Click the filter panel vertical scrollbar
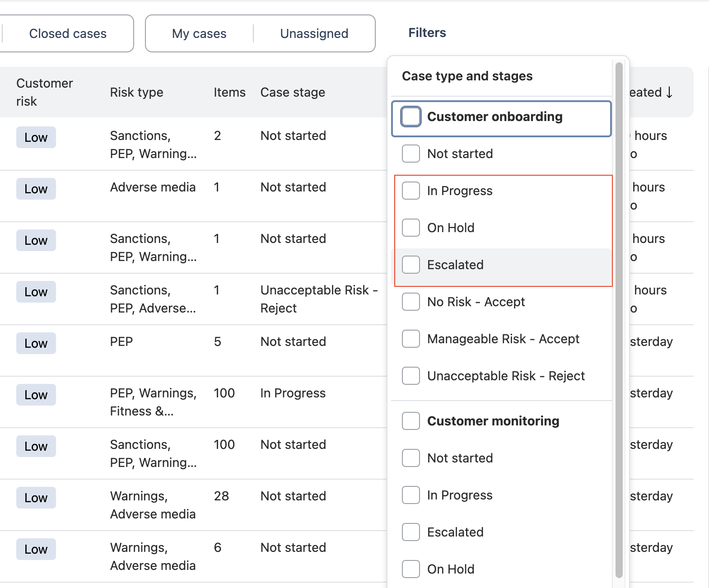This screenshot has height=588, width=709. tap(619, 316)
